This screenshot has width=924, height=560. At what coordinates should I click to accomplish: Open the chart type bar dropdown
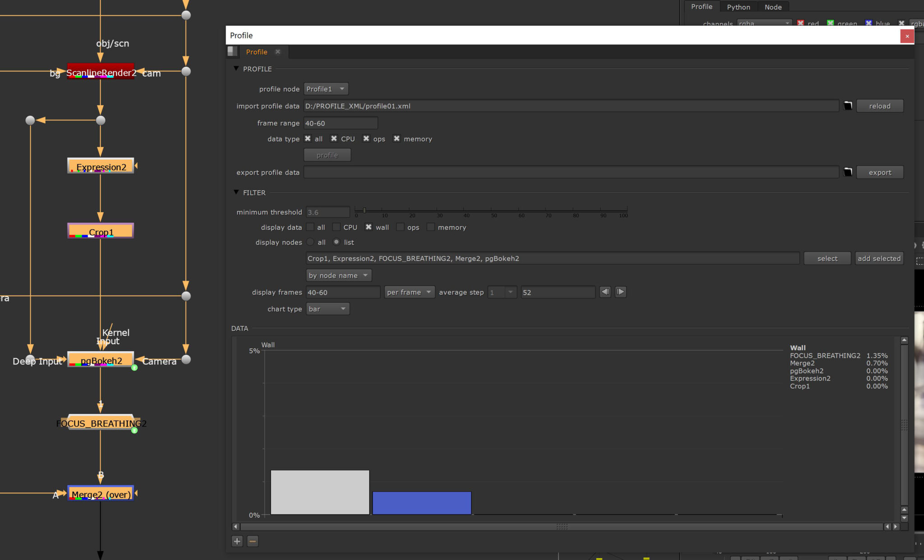click(x=327, y=309)
